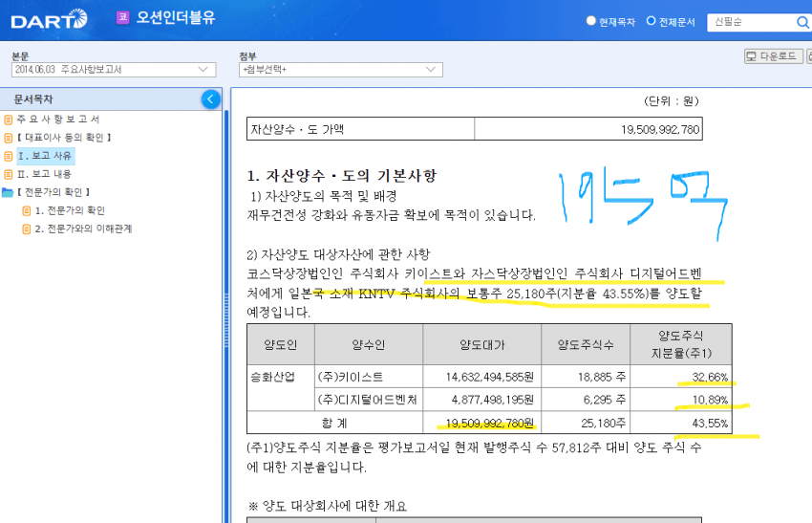This screenshot has height=523, width=812.
Task: Click the cell (주)키이스트
Action: pyautogui.click(x=369, y=377)
